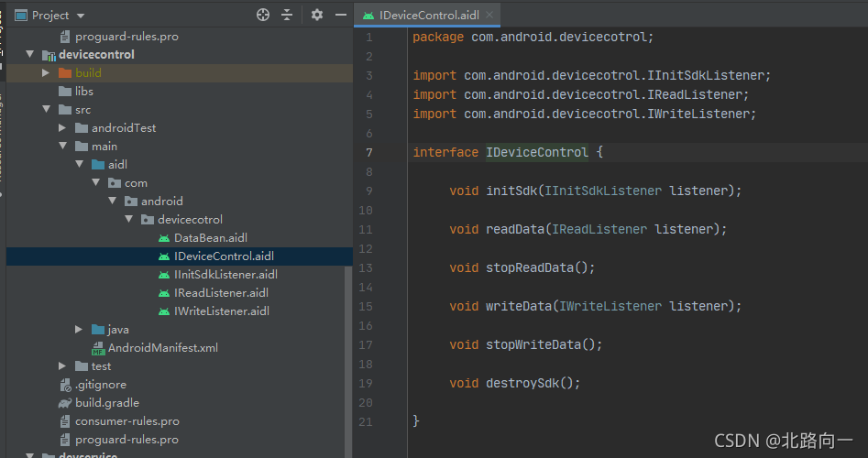Select the src folder row
Image resolution: width=868 pixels, height=458 pixels.
tap(180, 109)
